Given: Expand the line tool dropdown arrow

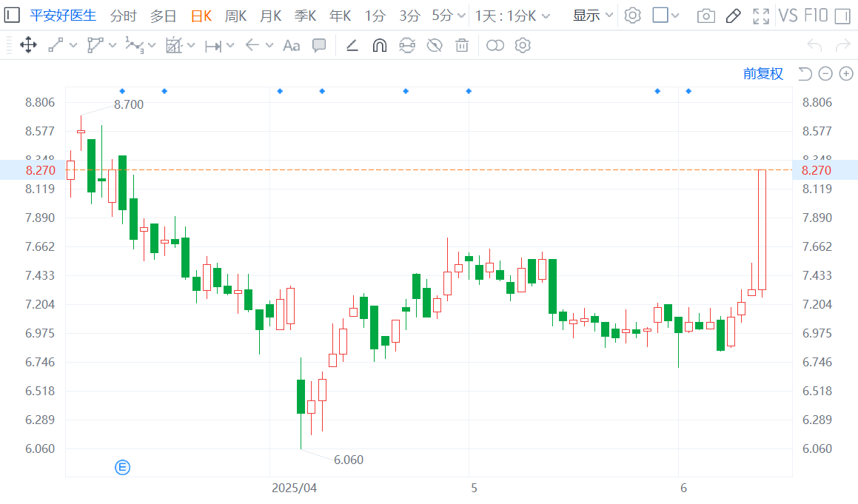Looking at the screenshot, I should point(73,45).
